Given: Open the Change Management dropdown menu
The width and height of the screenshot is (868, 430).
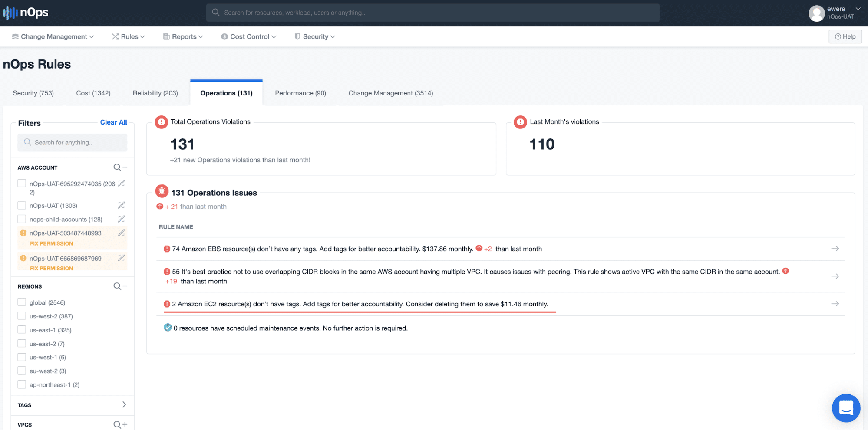Looking at the screenshot, I should point(53,37).
